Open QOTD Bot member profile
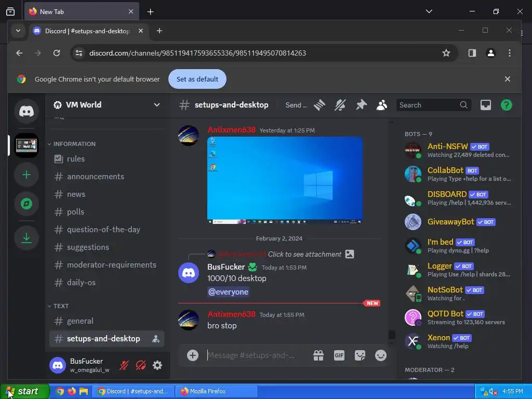 pyautogui.click(x=458, y=317)
